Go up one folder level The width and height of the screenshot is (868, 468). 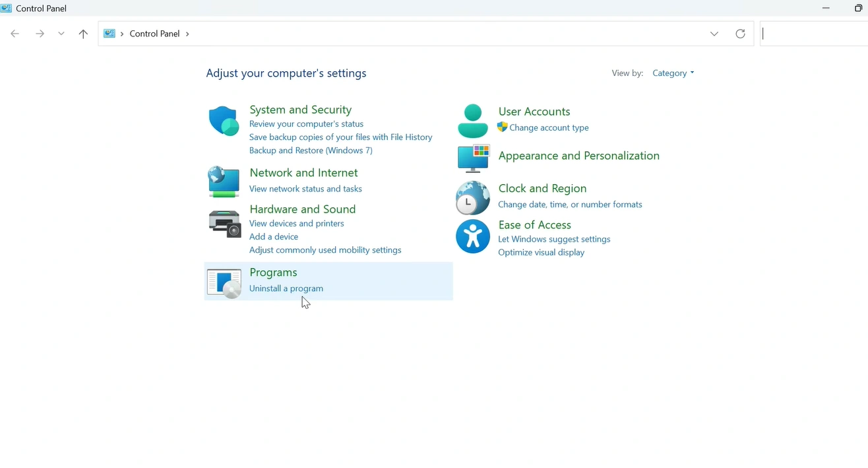83,34
